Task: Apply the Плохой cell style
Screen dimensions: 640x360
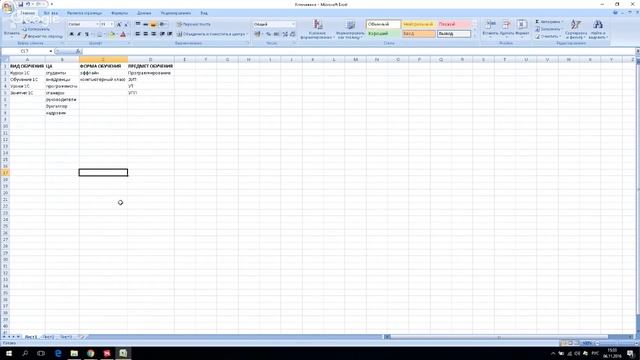Action: (453, 24)
